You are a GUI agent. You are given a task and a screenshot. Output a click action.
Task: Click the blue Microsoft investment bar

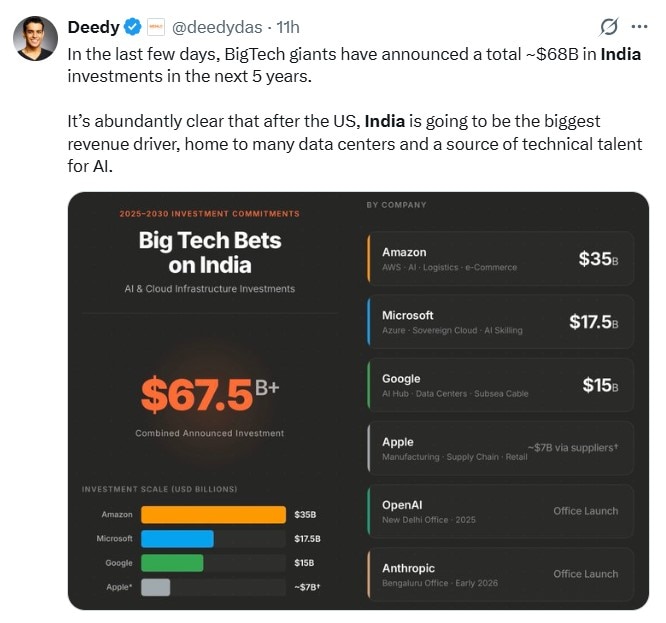(177, 539)
